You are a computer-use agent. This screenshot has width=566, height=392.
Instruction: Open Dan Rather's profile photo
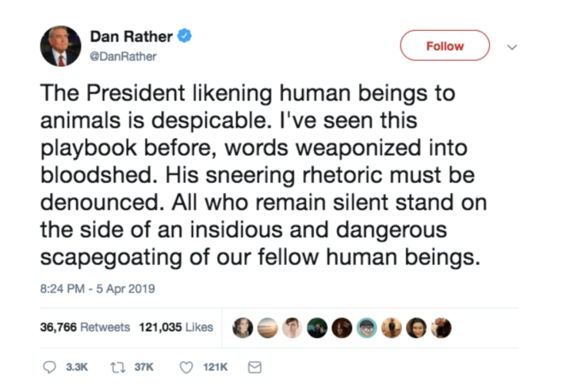tap(61, 46)
